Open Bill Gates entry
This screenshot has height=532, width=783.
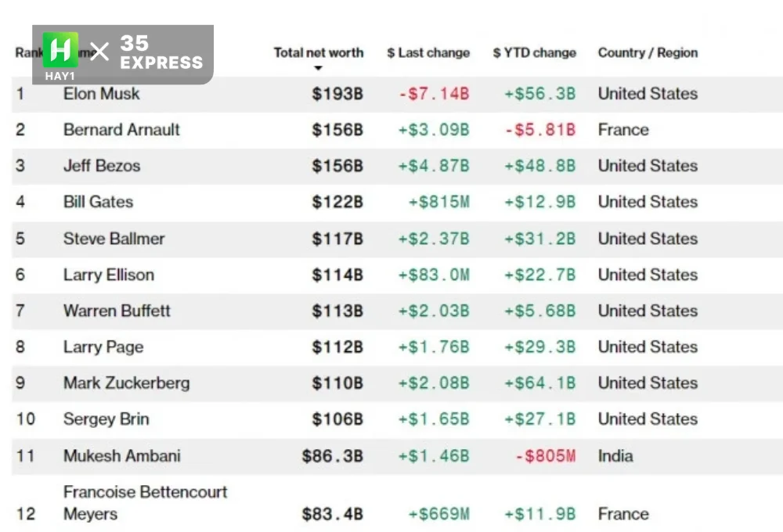pyautogui.click(x=99, y=202)
